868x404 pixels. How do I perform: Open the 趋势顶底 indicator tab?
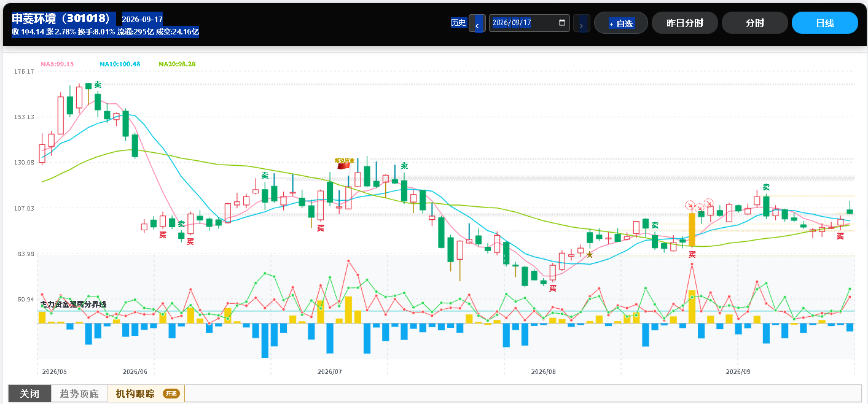pyautogui.click(x=79, y=394)
